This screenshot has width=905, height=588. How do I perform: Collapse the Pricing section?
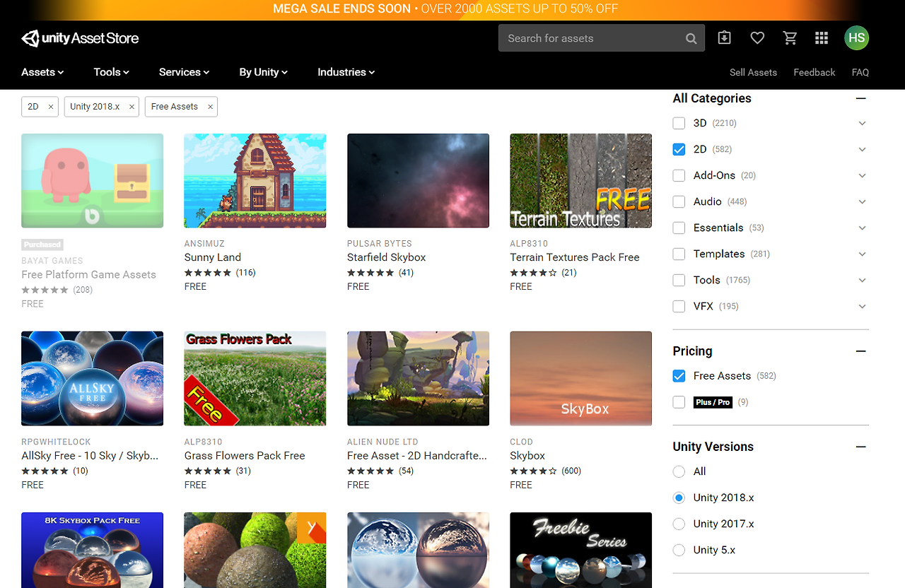[860, 351]
